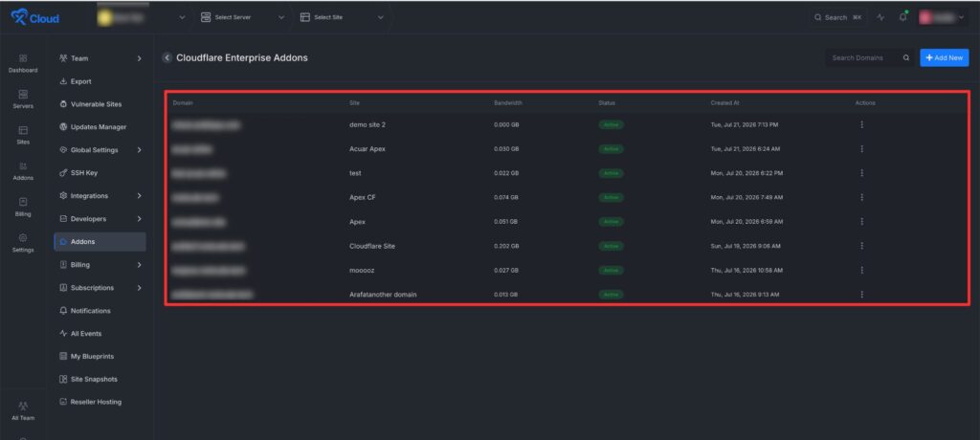Open the notifications bell in top bar
The height and width of the screenshot is (440, 980).
pos(902,17)
